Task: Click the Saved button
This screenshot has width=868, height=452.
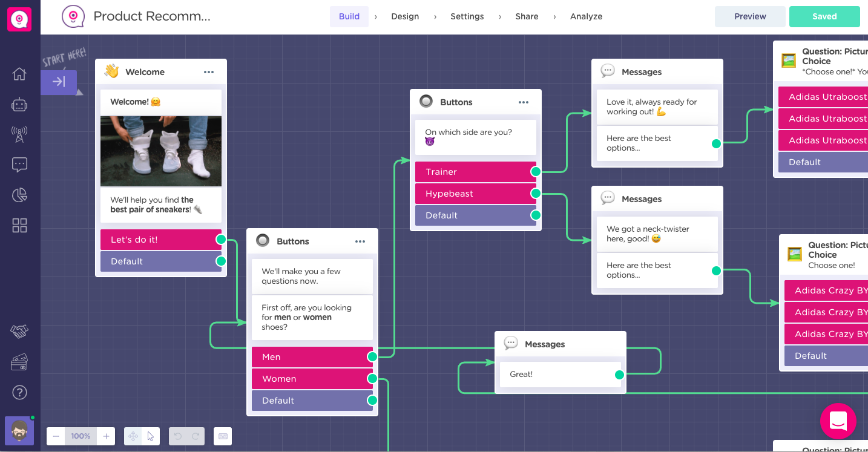Action: [824, 16]
